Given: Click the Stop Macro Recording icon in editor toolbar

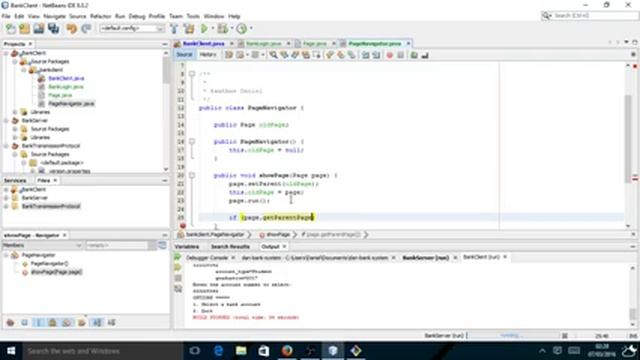Looking at the screenshot, I should click(400, 55).
